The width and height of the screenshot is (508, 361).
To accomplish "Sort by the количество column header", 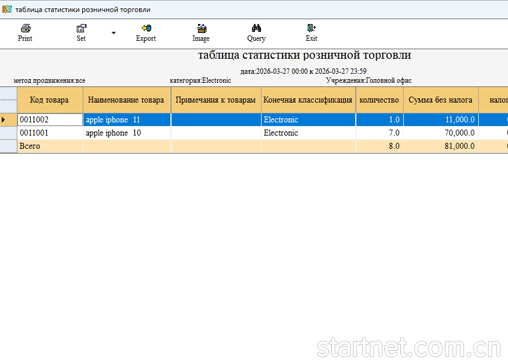I will pyautogui.click(x=379, y=100).
